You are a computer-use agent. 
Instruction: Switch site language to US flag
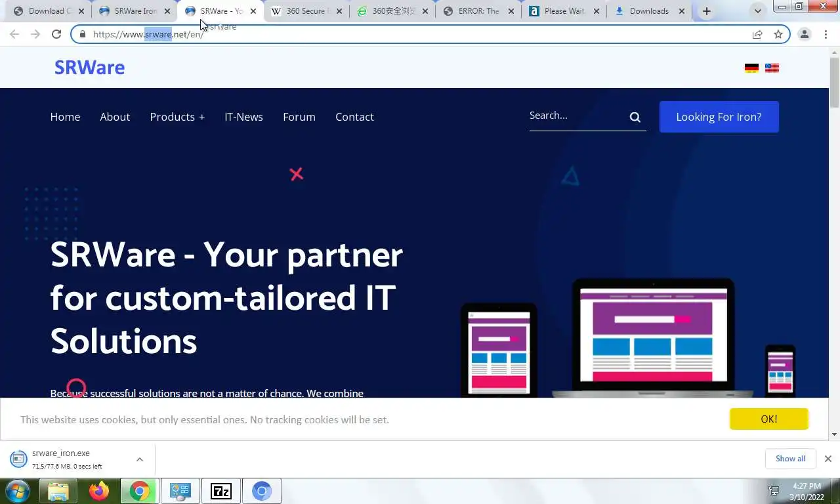(x=772, y=68)
